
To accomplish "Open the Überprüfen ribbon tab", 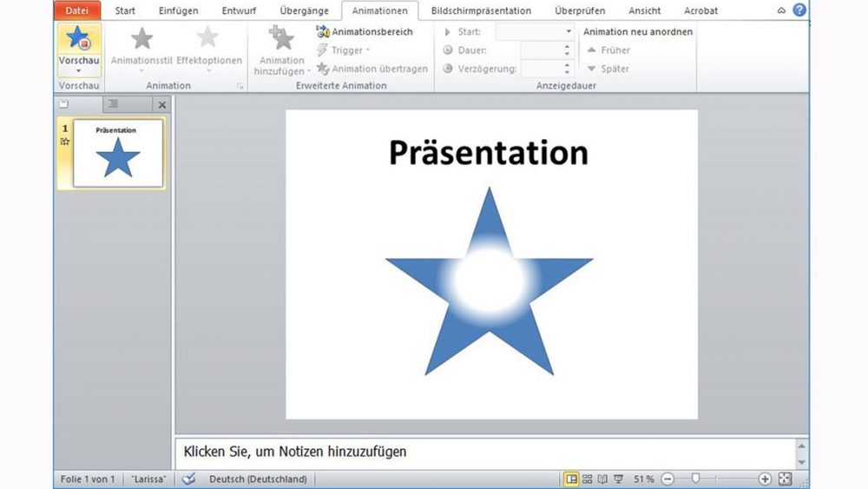I will point(580,10).
